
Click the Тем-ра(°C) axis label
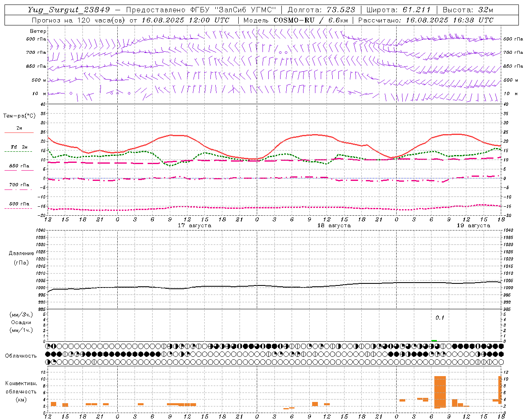[20, 116]
